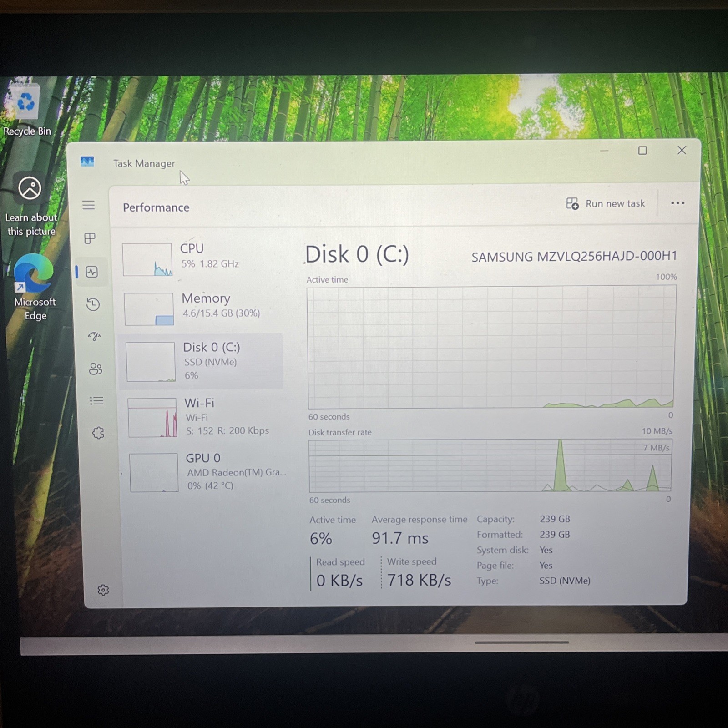Click the CPU mini graph thumbnail
Screen dimensions: 728x728
(147, 259)
